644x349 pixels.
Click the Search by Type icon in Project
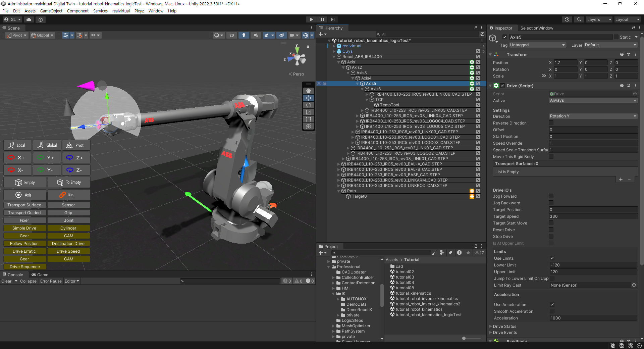coord(442,253)
